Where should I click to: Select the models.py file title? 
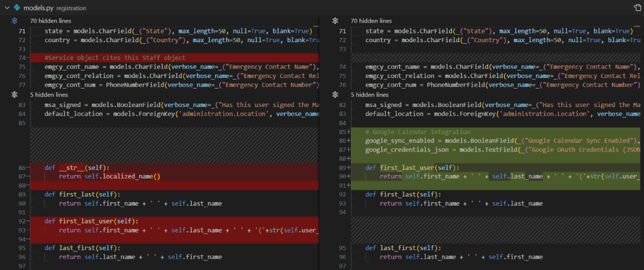tap(37, 8)
